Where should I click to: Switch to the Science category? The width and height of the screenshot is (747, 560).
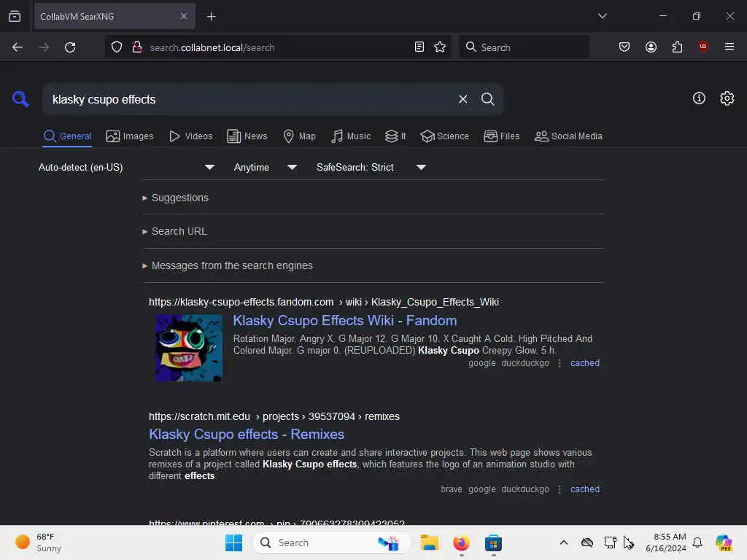(x=444, y=136)
